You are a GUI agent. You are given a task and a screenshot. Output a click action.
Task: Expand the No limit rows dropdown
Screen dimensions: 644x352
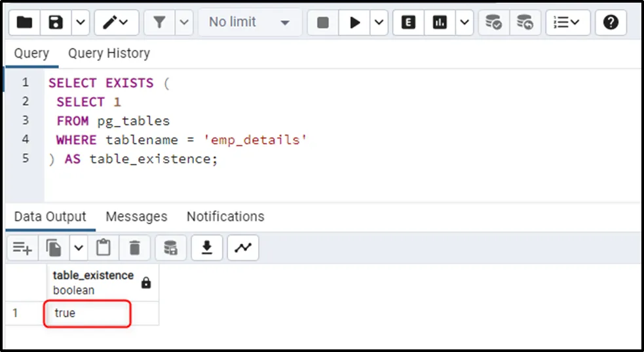coord(250,22)
